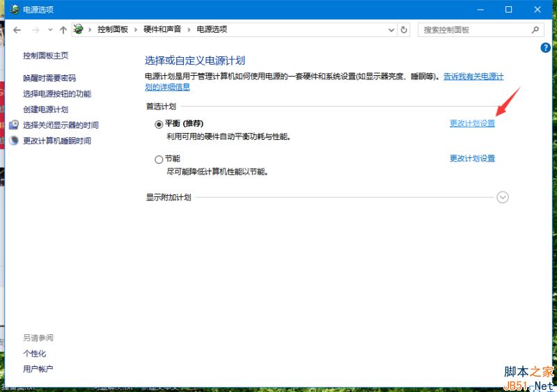The width and height of the screenshot is (557, 392).
Task: Open 更改计划设置 for 平衡 plan
Action: [x=472, y=123]
